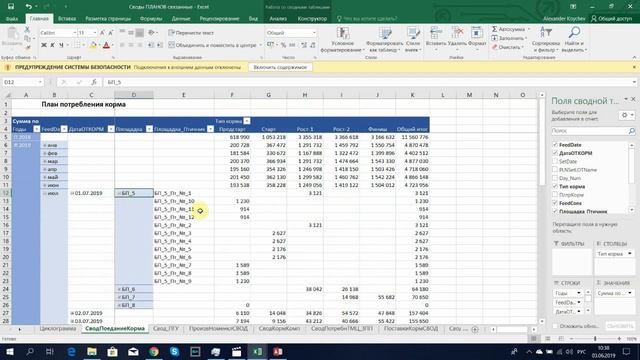Check the Day_Num field checkbox
Screen dimensions: 640x360
555,178
